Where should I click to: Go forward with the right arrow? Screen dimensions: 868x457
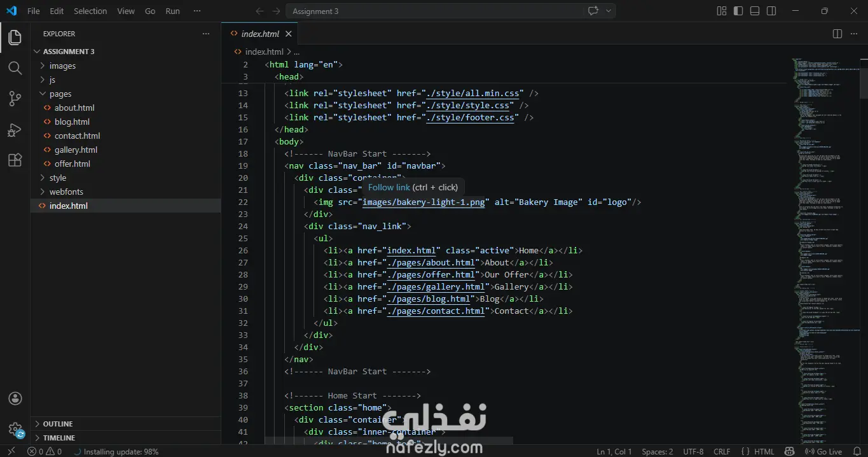[x=276, y=11]
